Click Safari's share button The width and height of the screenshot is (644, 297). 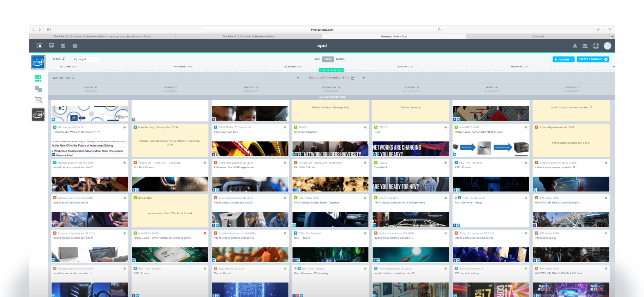pos(599,30)
